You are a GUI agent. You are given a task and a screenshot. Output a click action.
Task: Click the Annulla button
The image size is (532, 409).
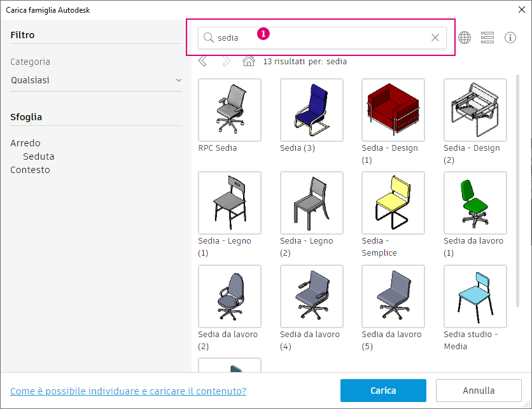pos(479,391)
